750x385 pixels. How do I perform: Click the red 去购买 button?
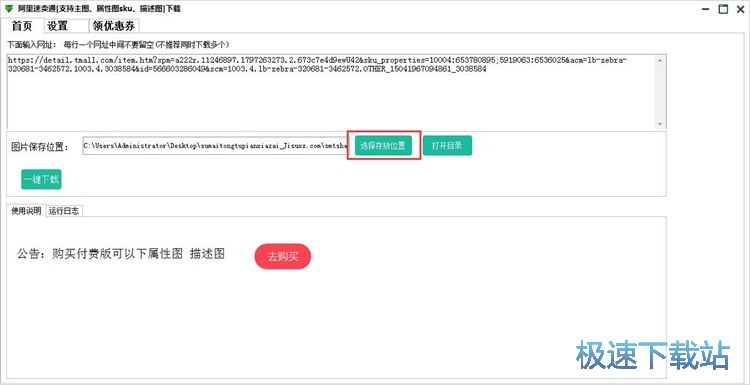[283, 256]
